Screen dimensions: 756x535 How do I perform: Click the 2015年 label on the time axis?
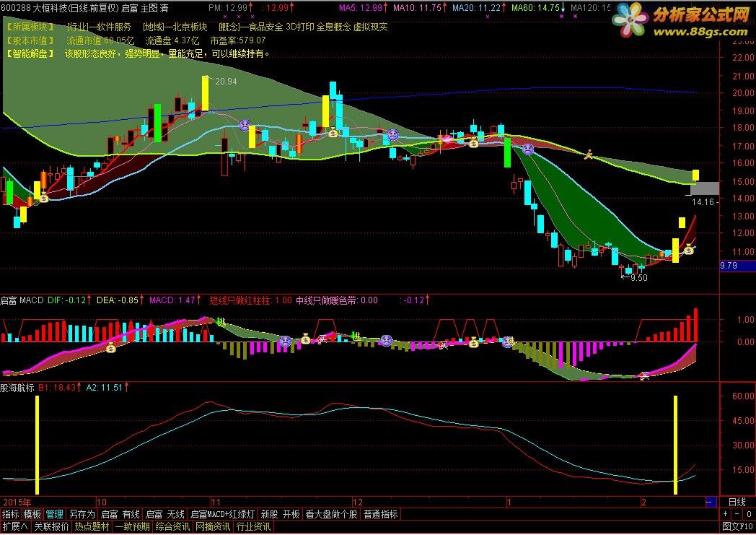click(x=17, y=503)
